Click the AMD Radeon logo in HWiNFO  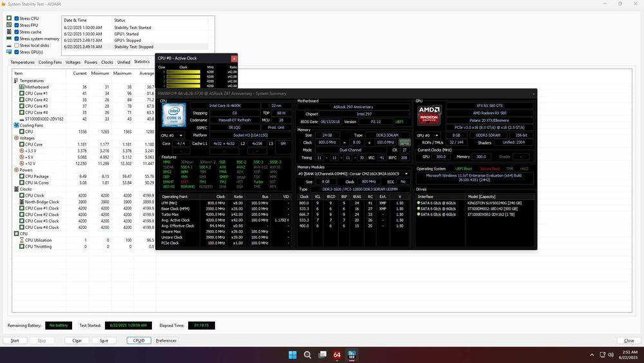pyautogui.click(x=429, y=115)
